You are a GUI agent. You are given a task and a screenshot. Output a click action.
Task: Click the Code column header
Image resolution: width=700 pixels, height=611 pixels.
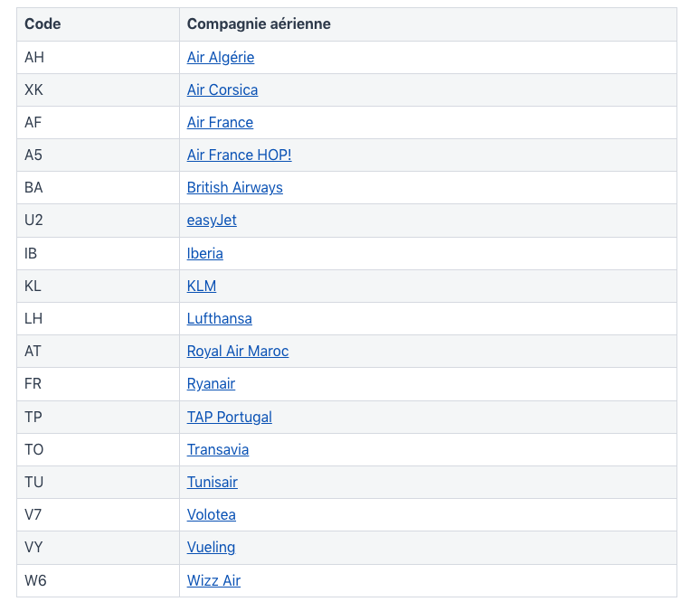43,24
